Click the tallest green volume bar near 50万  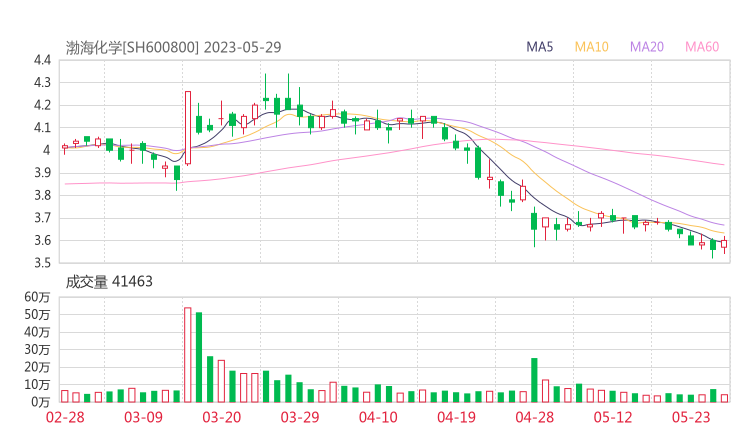click(x=199, y=357)
